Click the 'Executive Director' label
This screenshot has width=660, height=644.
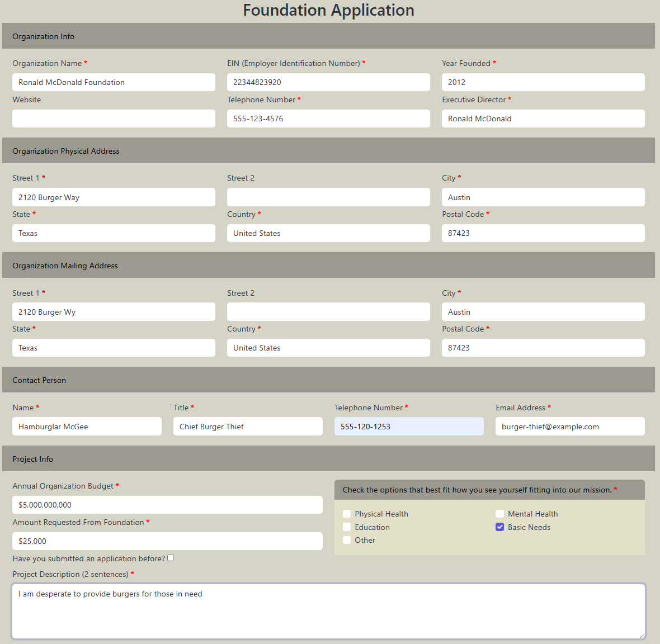474,100
